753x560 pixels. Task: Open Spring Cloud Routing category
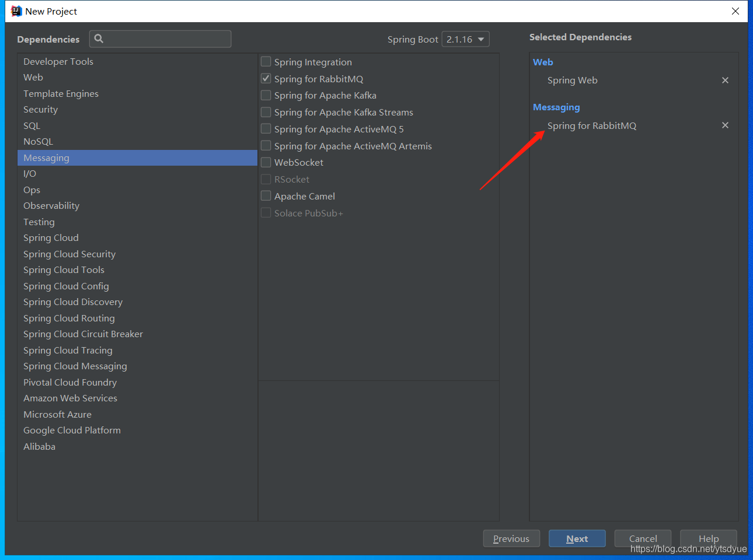pos(137,318)
